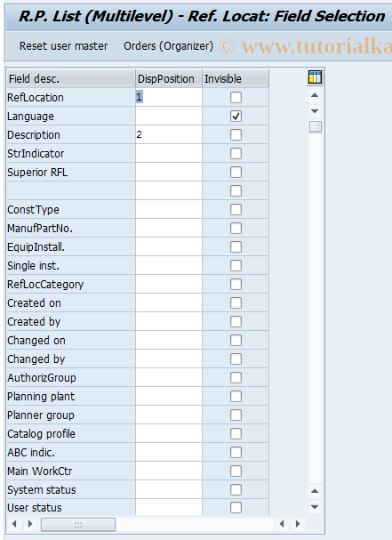Click DispPosition field for Planning plant
This screenshot has width=392, height=540.
(x=169, y=397)
